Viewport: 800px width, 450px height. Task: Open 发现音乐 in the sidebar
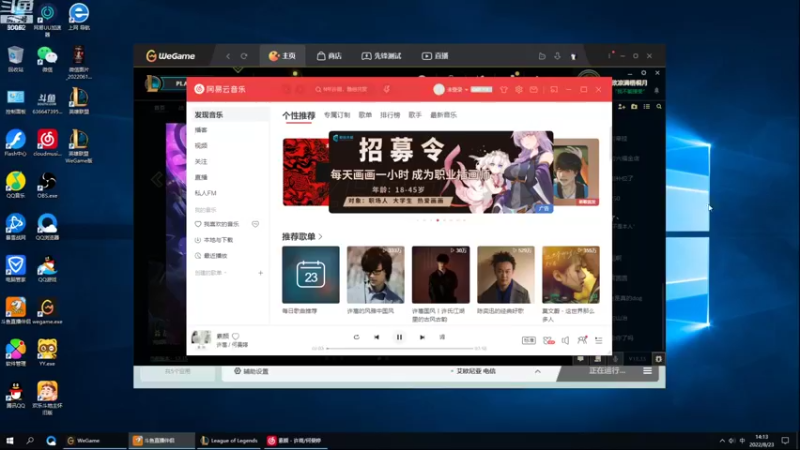(228, 115)
